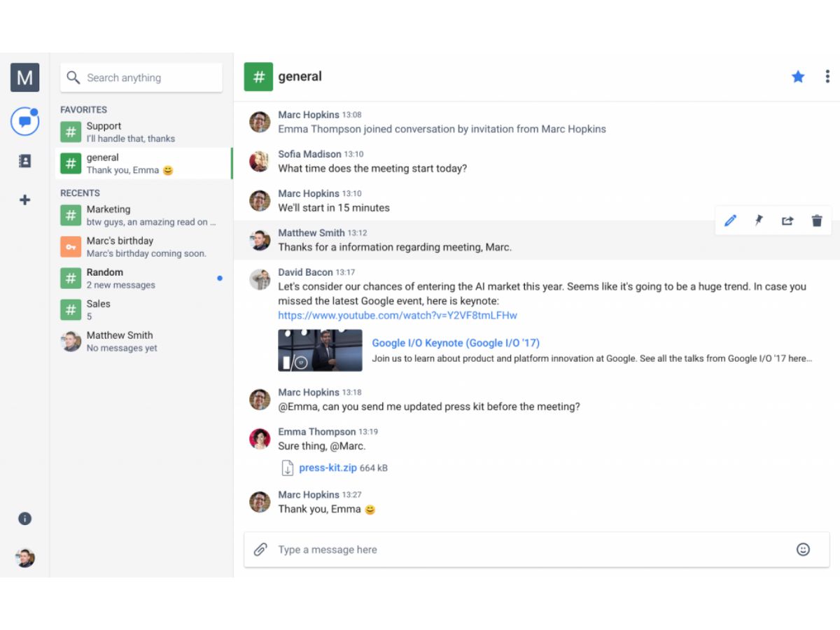This screenshot has height=630, width=840.
Task: Open the emoji picker smiley icon
Action: pyautogui.click(x=803, y=549)
